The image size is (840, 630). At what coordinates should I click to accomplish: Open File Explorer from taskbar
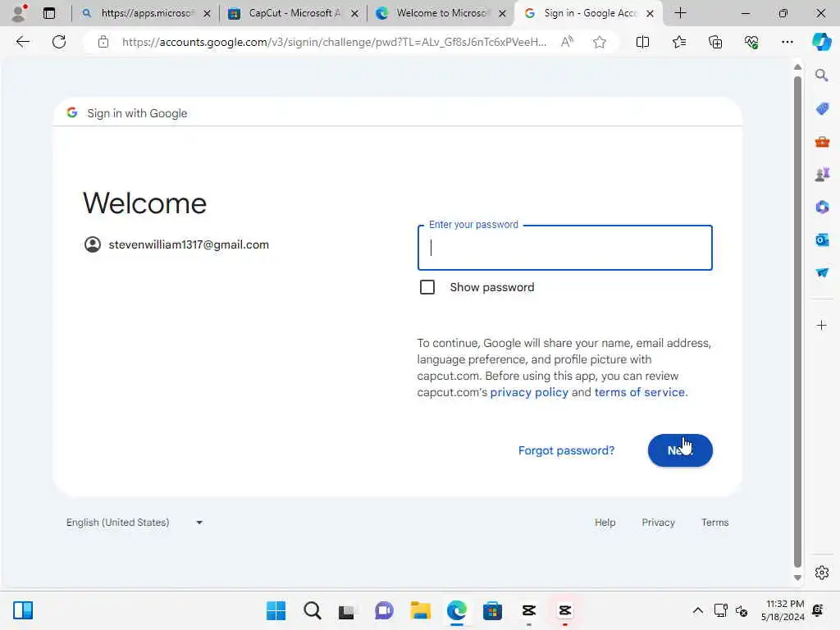(x=421, y=610)
